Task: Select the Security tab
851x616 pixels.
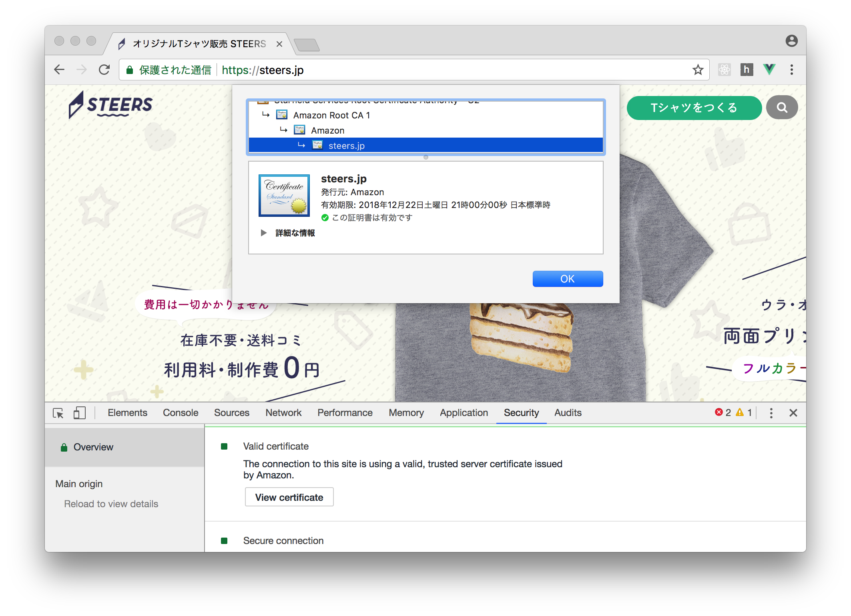Action: click(x=521, y=413)
